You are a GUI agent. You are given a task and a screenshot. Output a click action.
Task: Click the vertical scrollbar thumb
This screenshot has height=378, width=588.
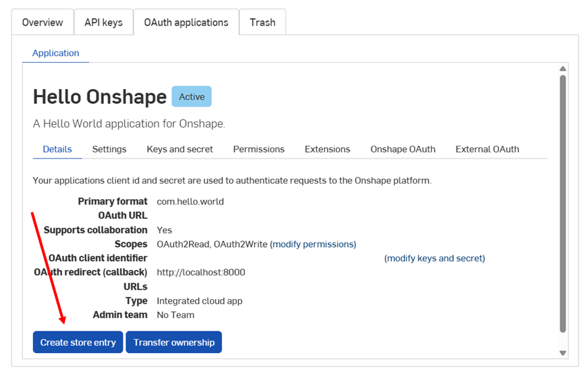(x=562, y=204)
